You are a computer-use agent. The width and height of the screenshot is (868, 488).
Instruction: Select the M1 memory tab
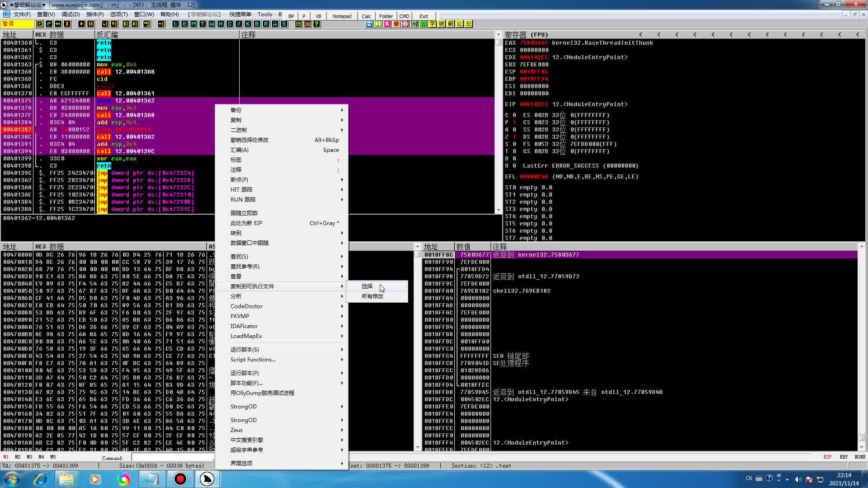(6, 457)
